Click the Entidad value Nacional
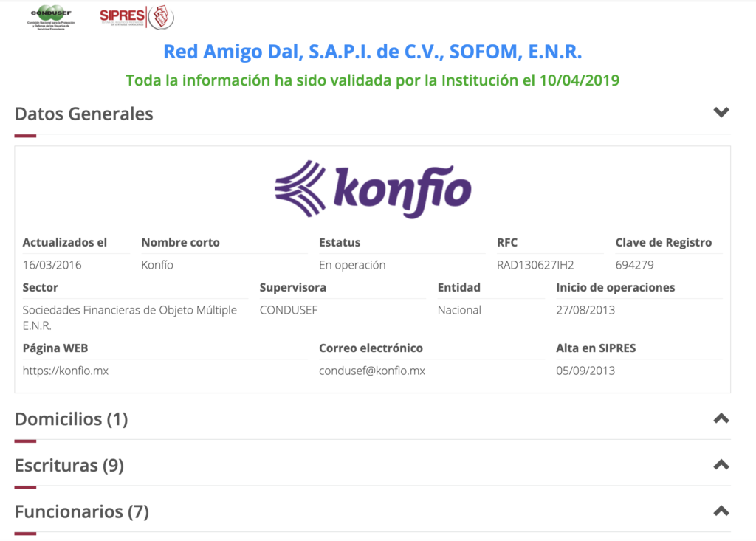Viewport: 756px width, 541px height. (459, 310)
